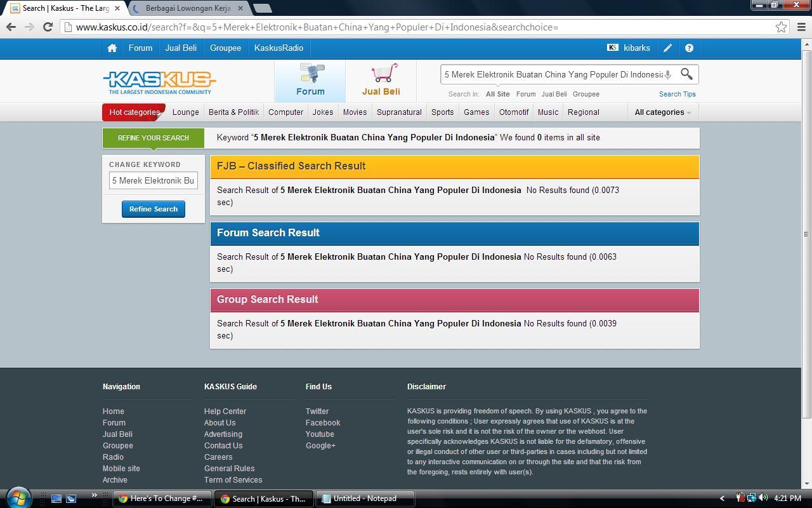Open the Computer category
812x508 pixels.
tap(285, 112)
